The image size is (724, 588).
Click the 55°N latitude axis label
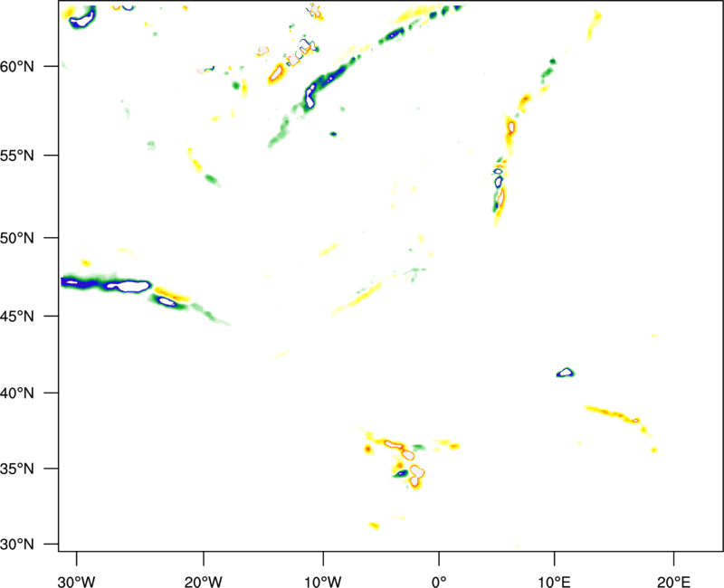[x=17, y=156]
